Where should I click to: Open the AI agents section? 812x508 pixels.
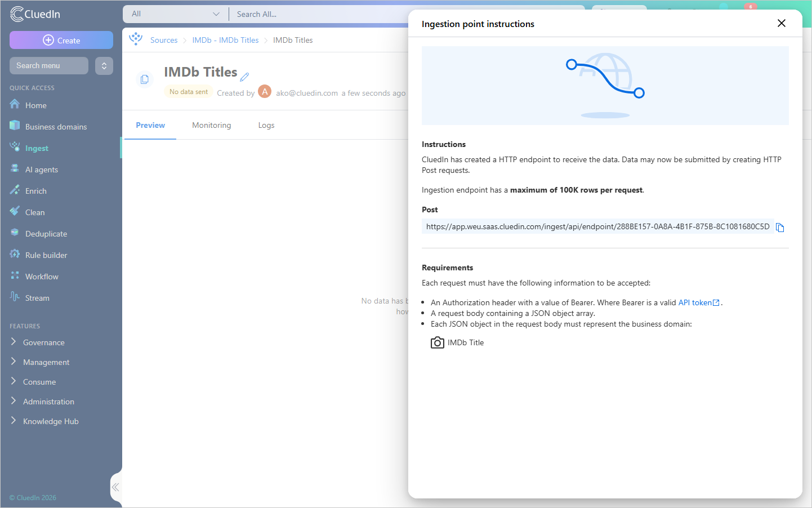click(41, 170)
